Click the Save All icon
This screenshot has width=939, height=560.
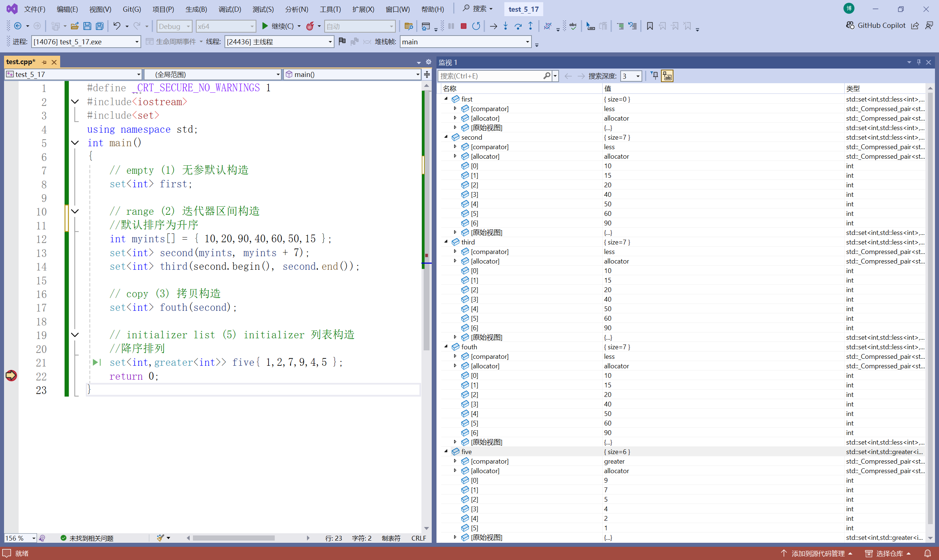pos(100,26)
